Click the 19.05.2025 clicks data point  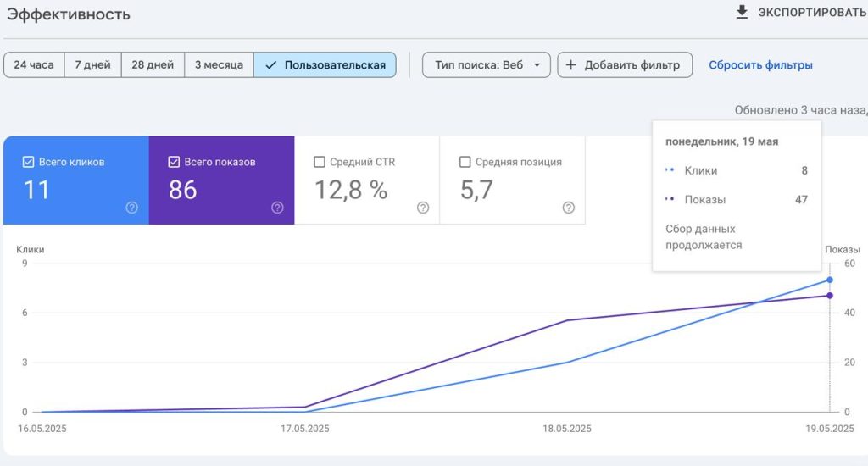coord(829,280)
